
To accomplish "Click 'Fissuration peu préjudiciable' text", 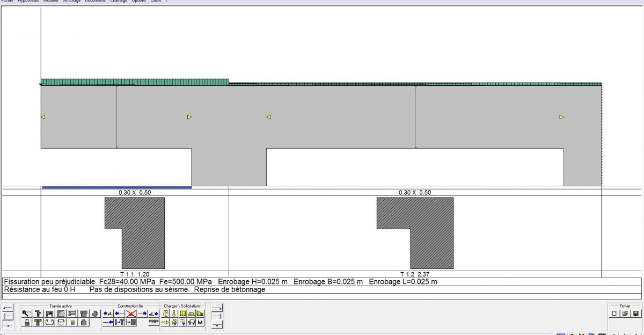I will tap(49, 281).
